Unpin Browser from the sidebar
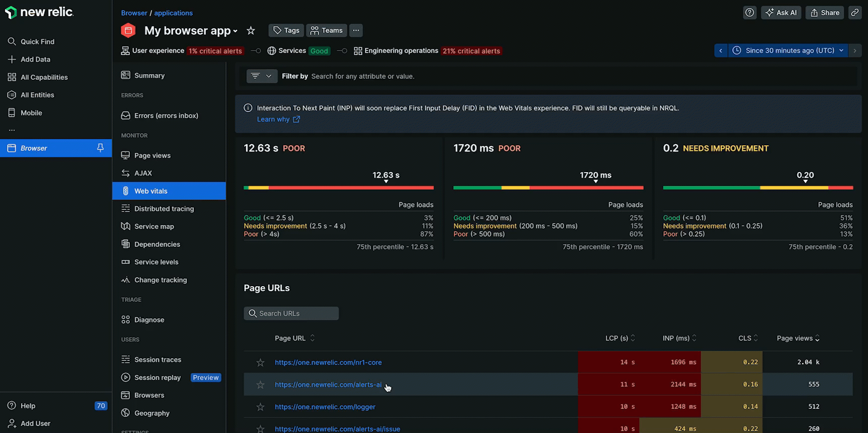The image size is (868, 433). tap(100, 148)
